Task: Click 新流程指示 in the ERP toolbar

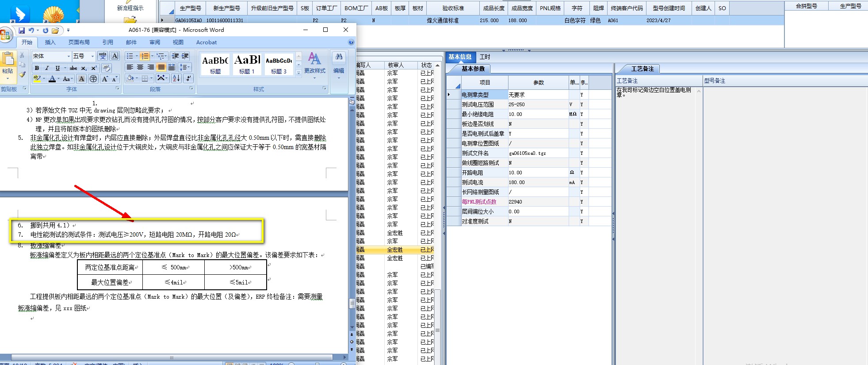Action: coord(130,8)
